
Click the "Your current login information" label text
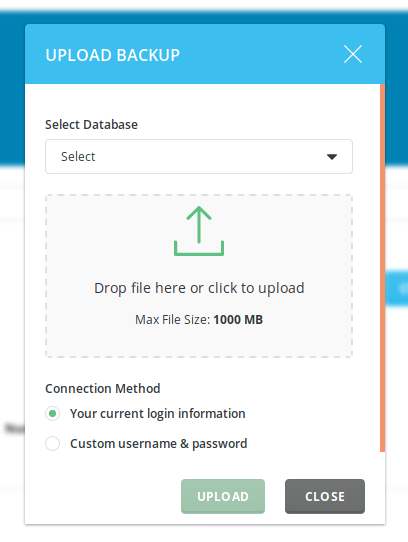[158, 414]
